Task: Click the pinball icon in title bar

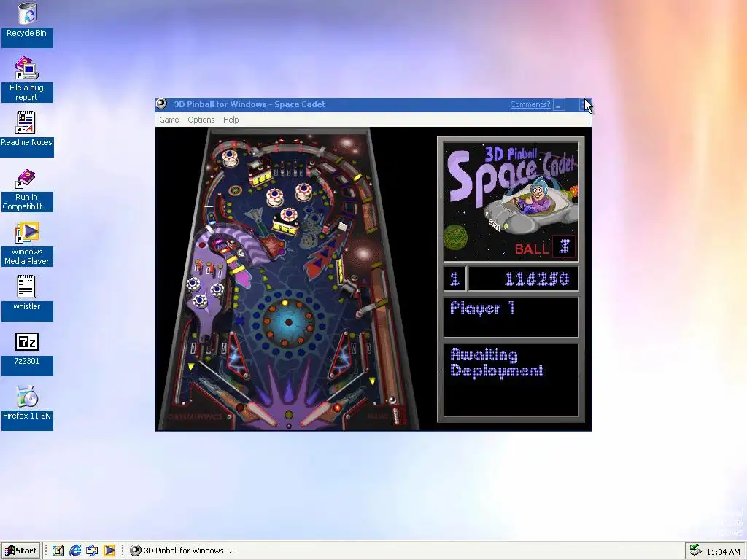Action: (x=161, y=104)
